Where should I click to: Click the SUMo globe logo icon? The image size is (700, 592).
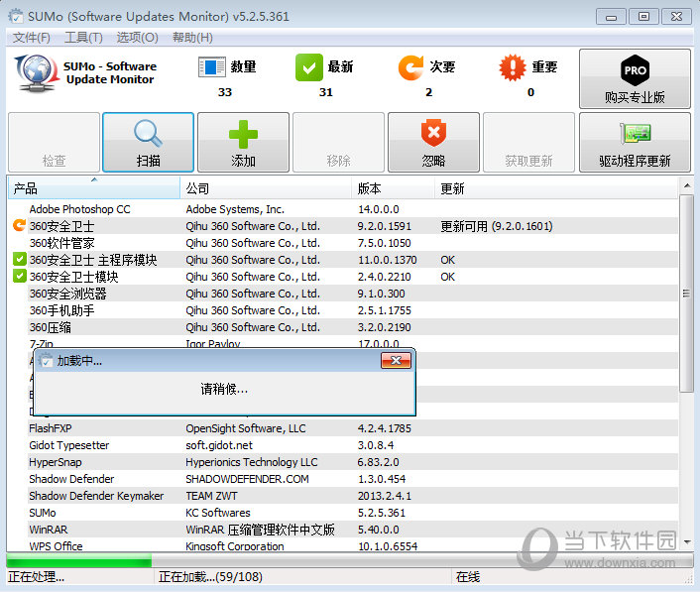pyautogui.click(x=37, y=73)
